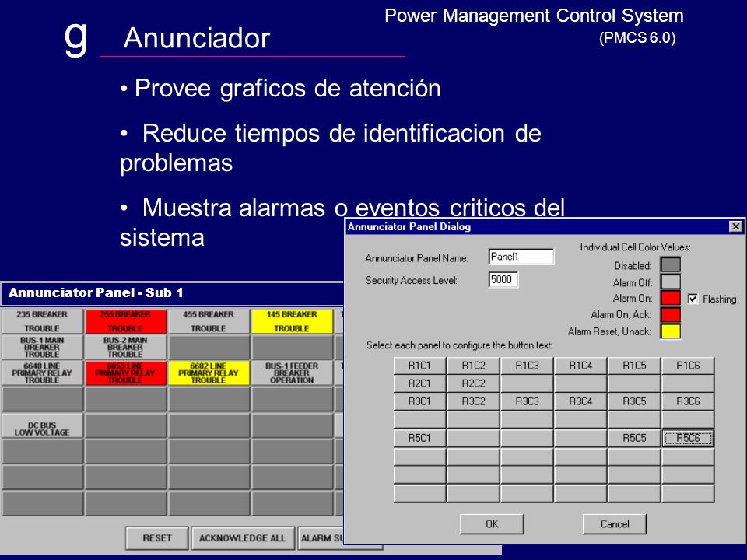
Task: Select the R2C2 panel button
Action: (474, 383)
